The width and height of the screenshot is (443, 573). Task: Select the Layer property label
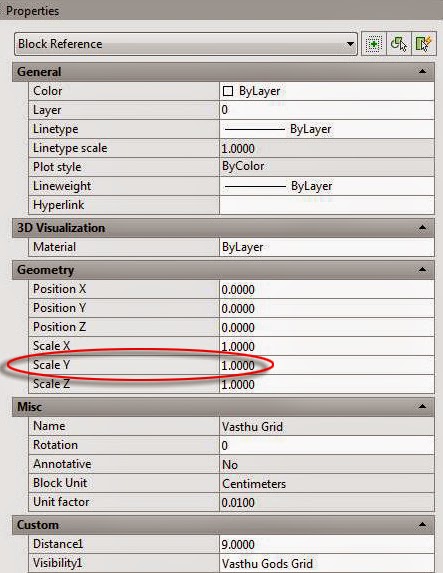[x=47, y=110]
